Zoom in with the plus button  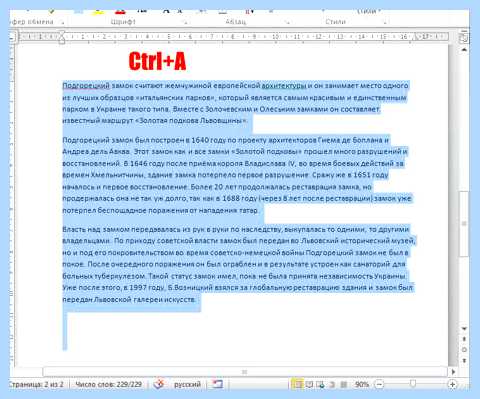[452, 384]
